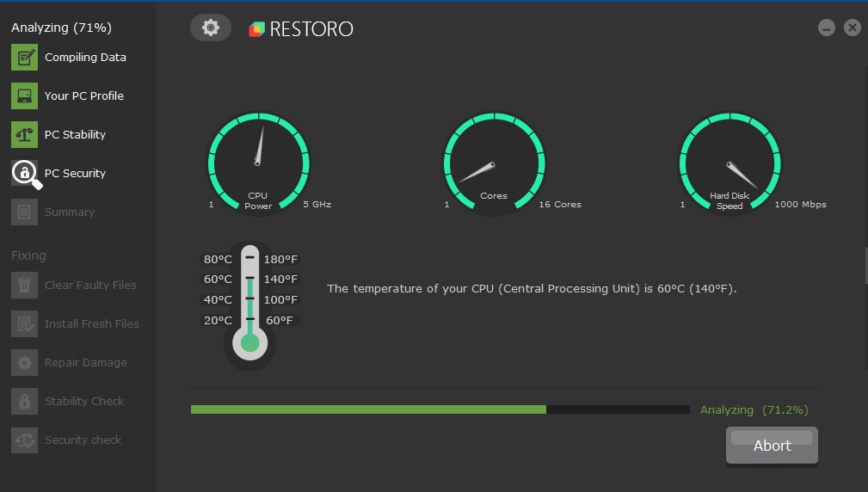Click the CPU temperature thermometer graphic

[x=249, y=303]
